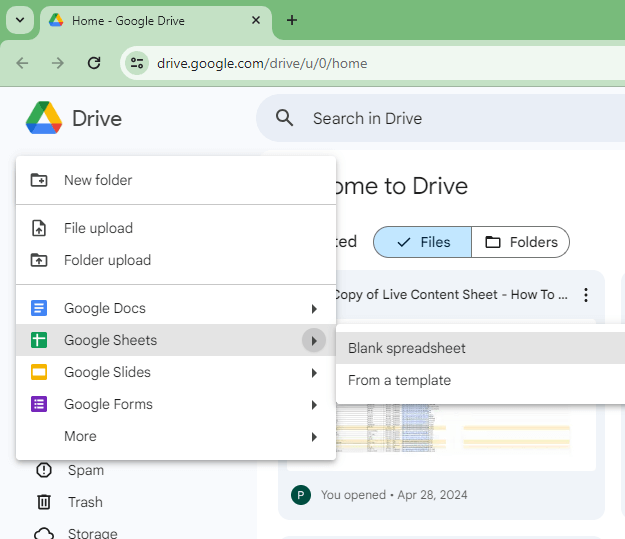Expand Google Sheets submenu arrow

click(314, 340)
